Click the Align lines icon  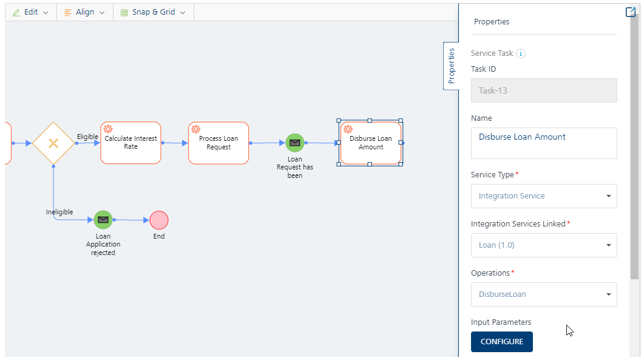[68, 13]
